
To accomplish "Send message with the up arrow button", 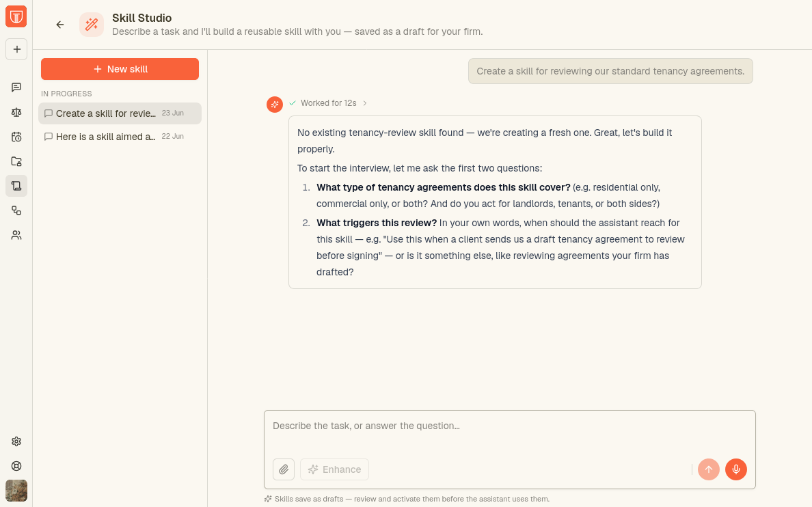I will 708,469.
